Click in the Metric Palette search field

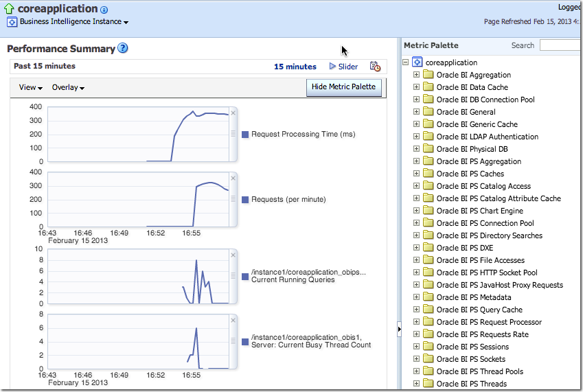tap(560, 45)
